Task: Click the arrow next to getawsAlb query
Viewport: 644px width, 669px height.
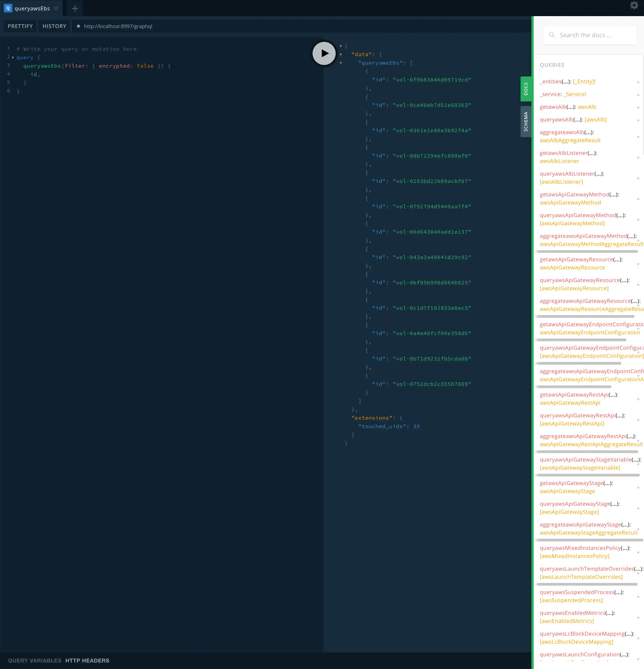Action: [x=638, y=108]
